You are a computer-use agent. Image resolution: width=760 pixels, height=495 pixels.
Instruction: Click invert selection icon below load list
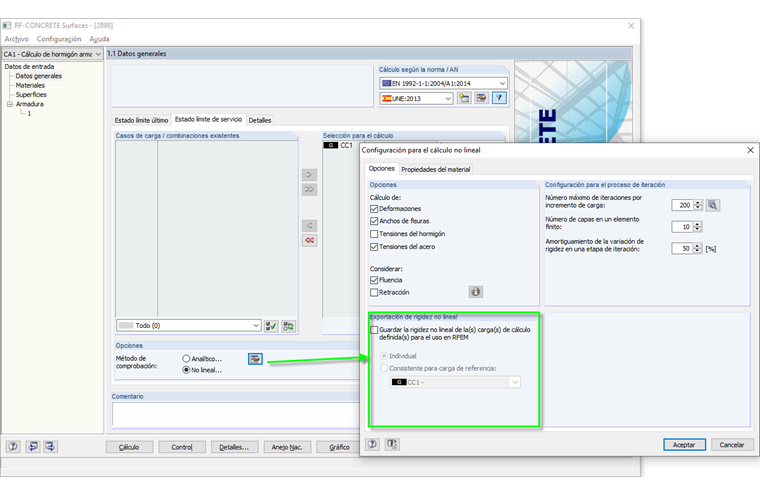pyautogui.click(x=288, y=326)
